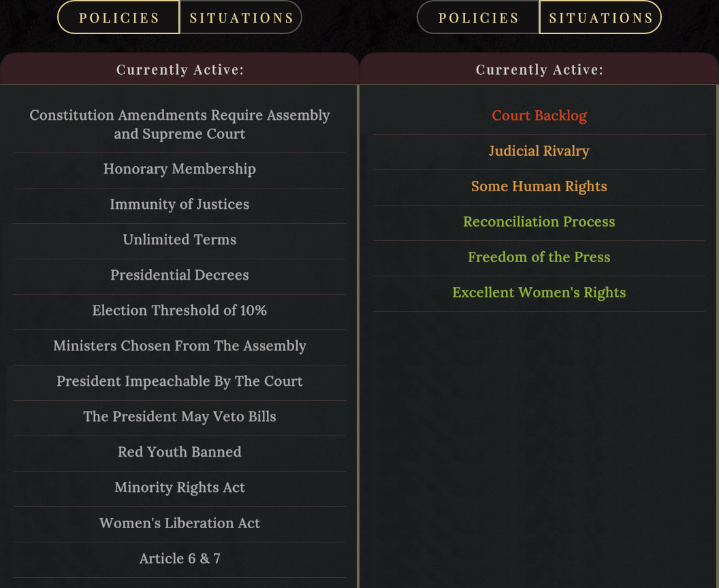Open the Presidential Decrees policy
719x588 pixels.
(180, 274)
